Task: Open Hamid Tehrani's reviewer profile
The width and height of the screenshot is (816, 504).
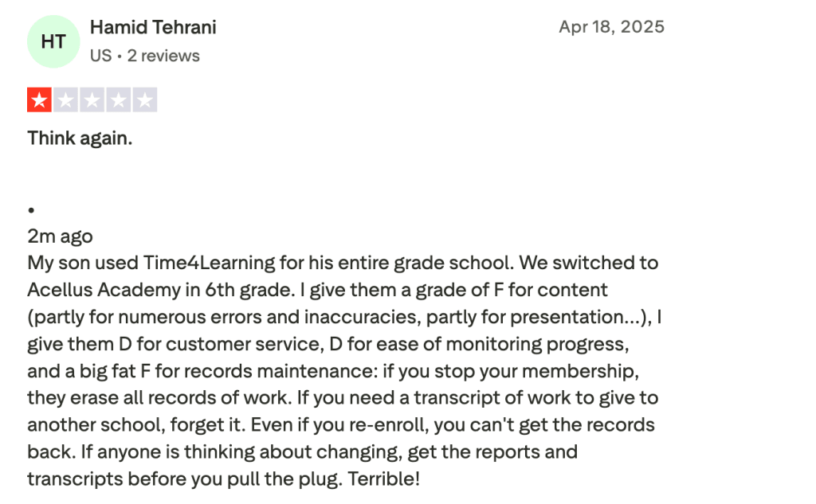Action: (153, 27)
